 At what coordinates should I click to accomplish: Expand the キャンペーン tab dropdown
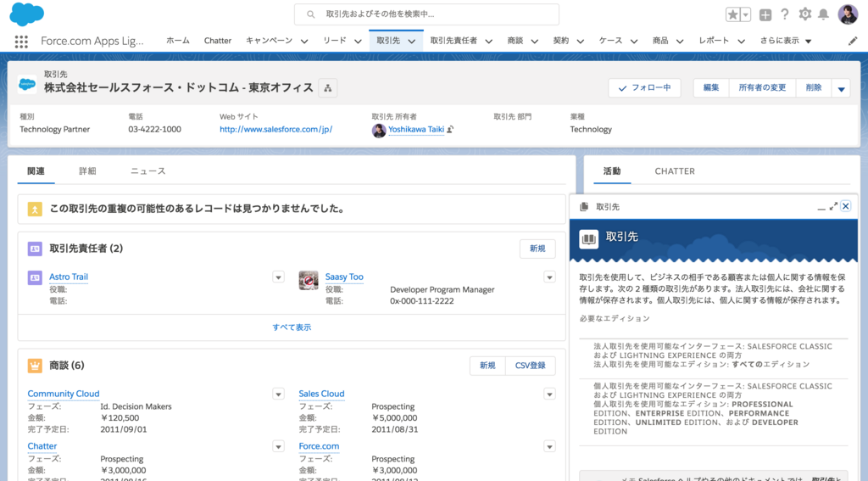(x=304, y=42)
